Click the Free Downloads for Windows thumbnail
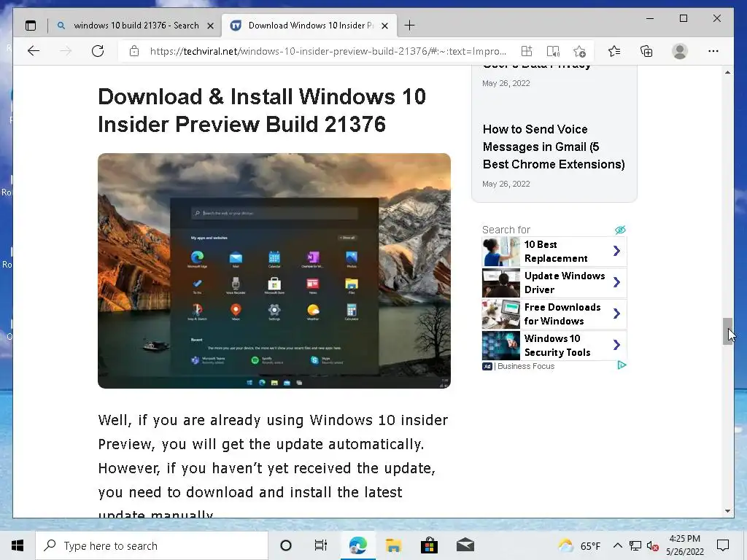The width and height of the screenshot is (747, 560). pos(500,314)
